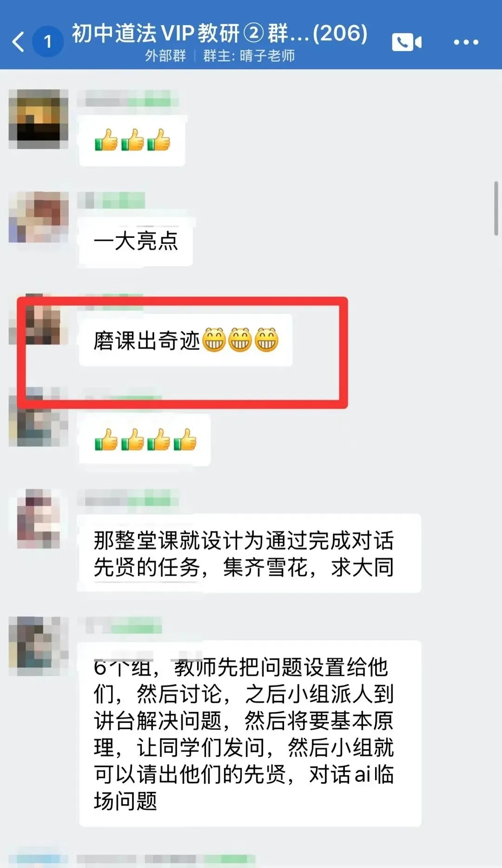Screen dimensions: 502x868
Task: Tap the back arrow in the header
Action: (x=18, y=42)
